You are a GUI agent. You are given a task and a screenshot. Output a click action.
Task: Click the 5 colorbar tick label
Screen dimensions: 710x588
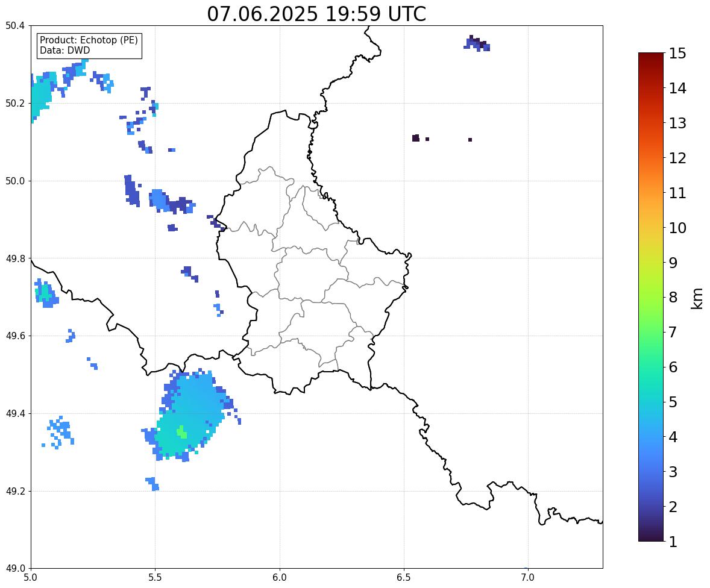pyautogui.click(x=673, y=402)
